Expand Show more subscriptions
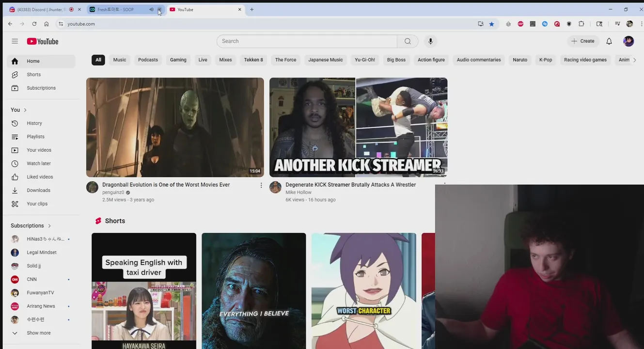644x349 pixels. coord(39,333)
